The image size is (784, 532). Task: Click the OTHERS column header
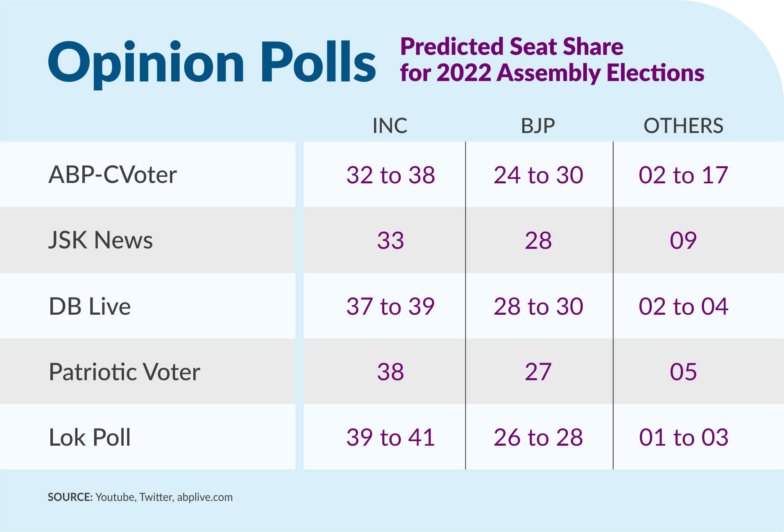pos(683,126)
